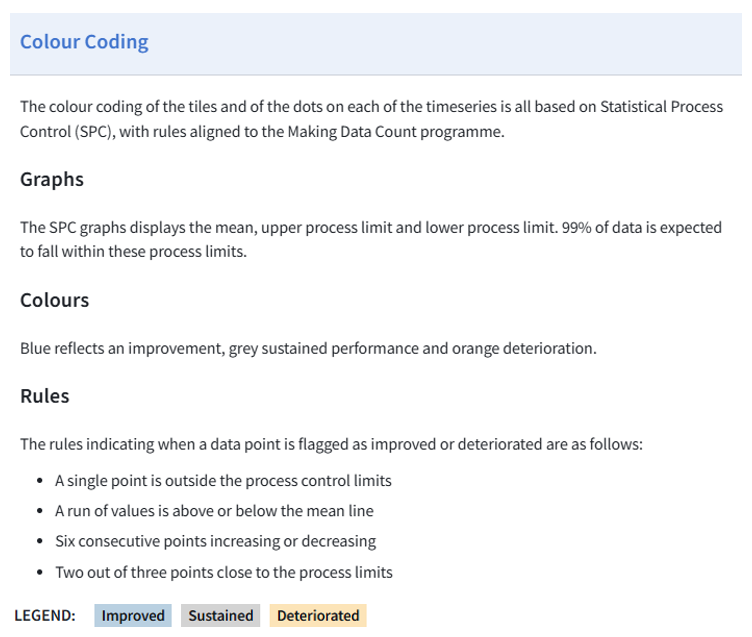Click 'to fall within these process limits' line
This screenshot has width=752, height=637.
tap(133, 252)
